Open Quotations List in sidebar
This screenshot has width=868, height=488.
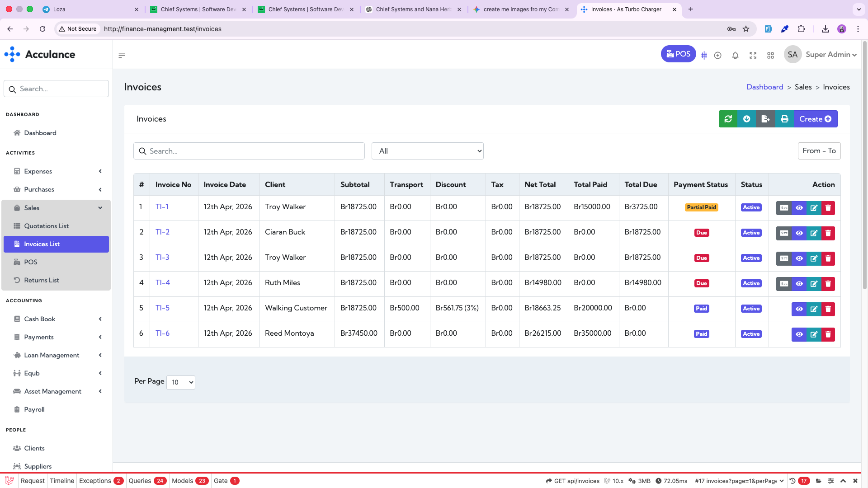46,226
